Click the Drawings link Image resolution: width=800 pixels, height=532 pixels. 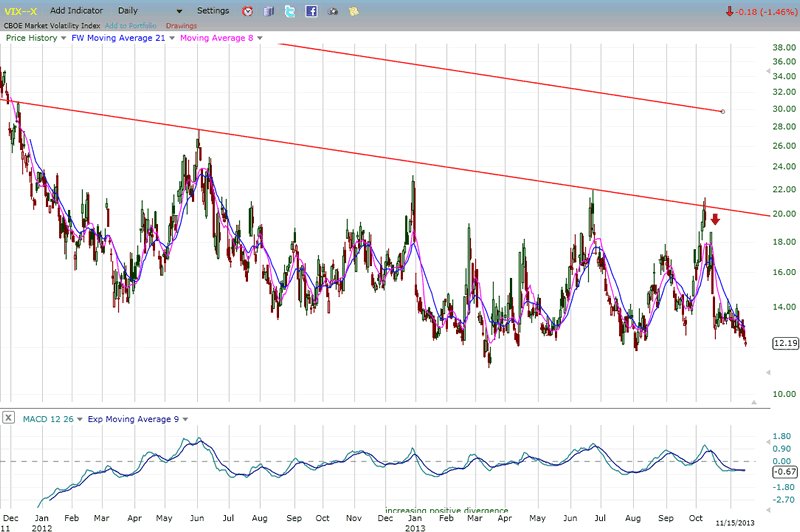point(181,25)
